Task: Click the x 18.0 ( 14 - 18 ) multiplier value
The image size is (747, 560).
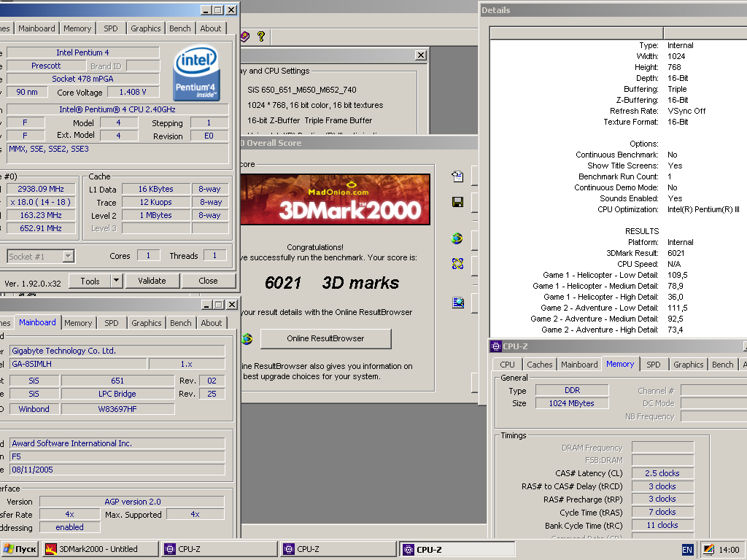Action: tap(41, 202)
